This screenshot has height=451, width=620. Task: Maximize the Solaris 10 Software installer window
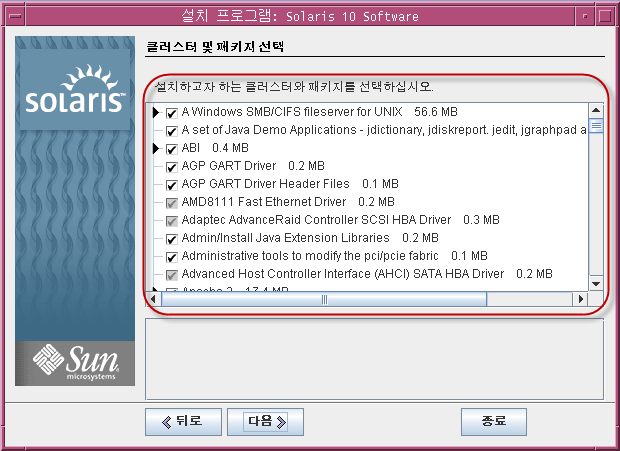pyautogui.click(x=605, y=17)
